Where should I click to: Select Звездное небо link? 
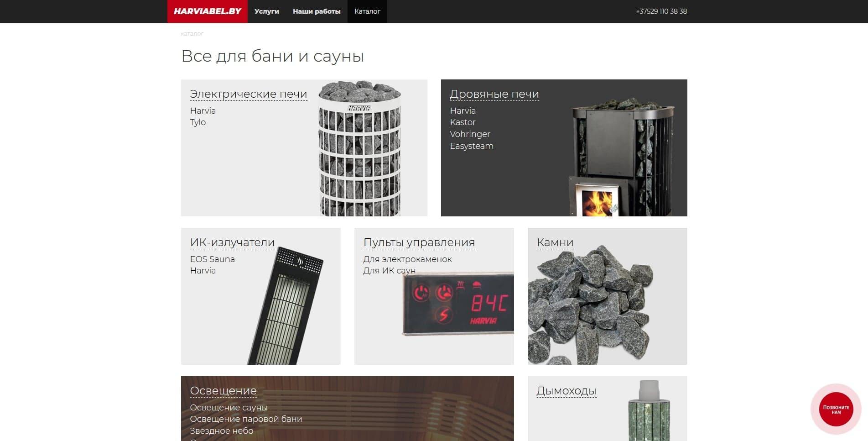(x=222, y=431)
